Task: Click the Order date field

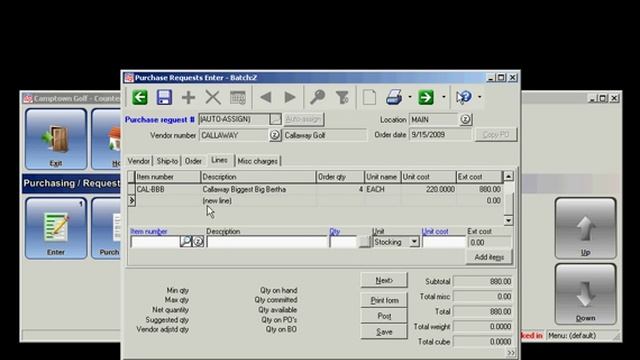Action: 440,135
